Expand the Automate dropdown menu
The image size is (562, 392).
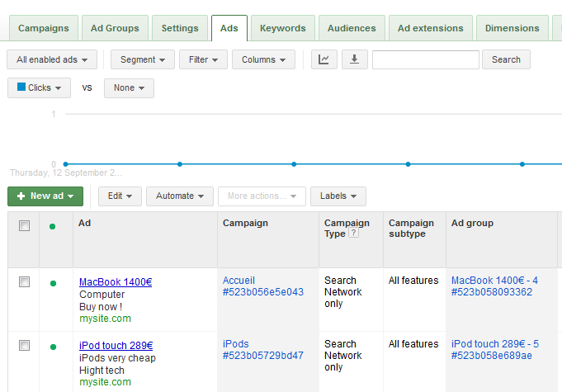pos(180,196)
